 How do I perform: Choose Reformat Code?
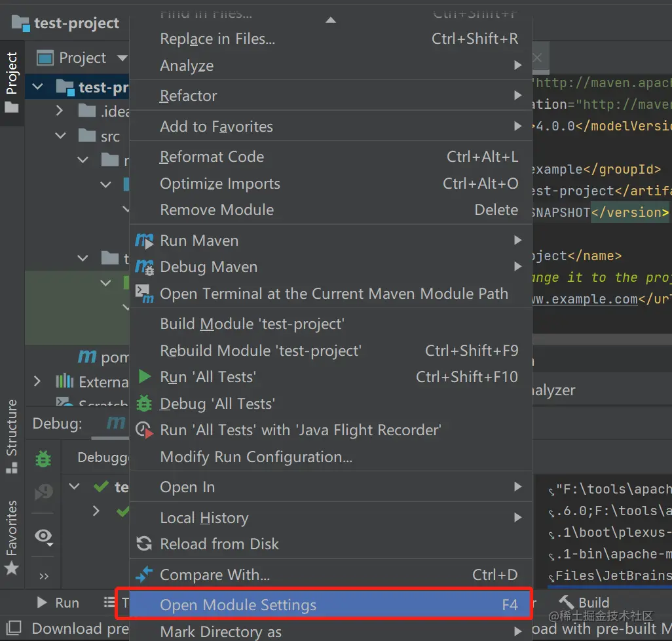[330, 157]
